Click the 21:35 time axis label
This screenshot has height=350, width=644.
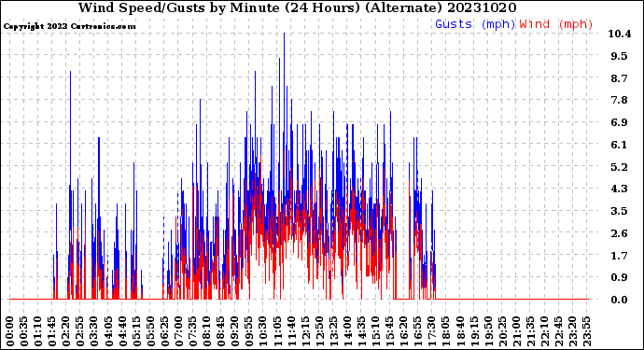(530, 330)
